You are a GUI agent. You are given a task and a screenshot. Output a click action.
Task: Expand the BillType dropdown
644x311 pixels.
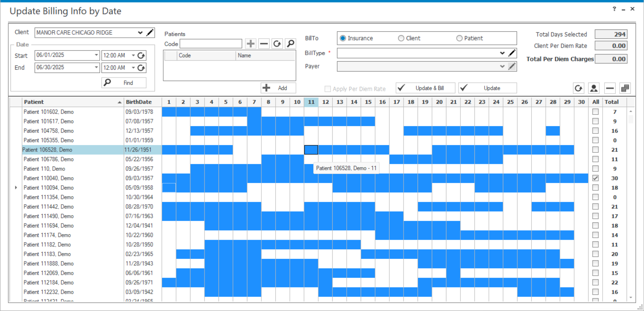pos(502,53)
